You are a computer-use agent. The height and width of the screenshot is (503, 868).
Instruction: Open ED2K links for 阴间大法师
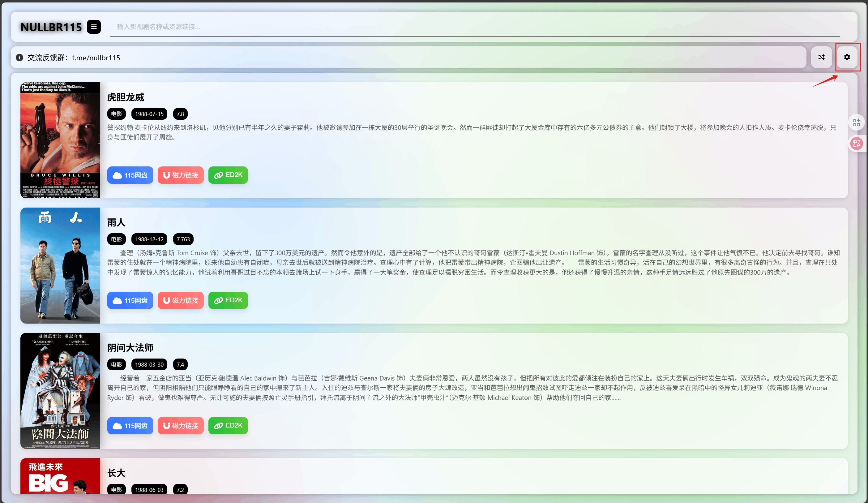(x=228, y=425)
